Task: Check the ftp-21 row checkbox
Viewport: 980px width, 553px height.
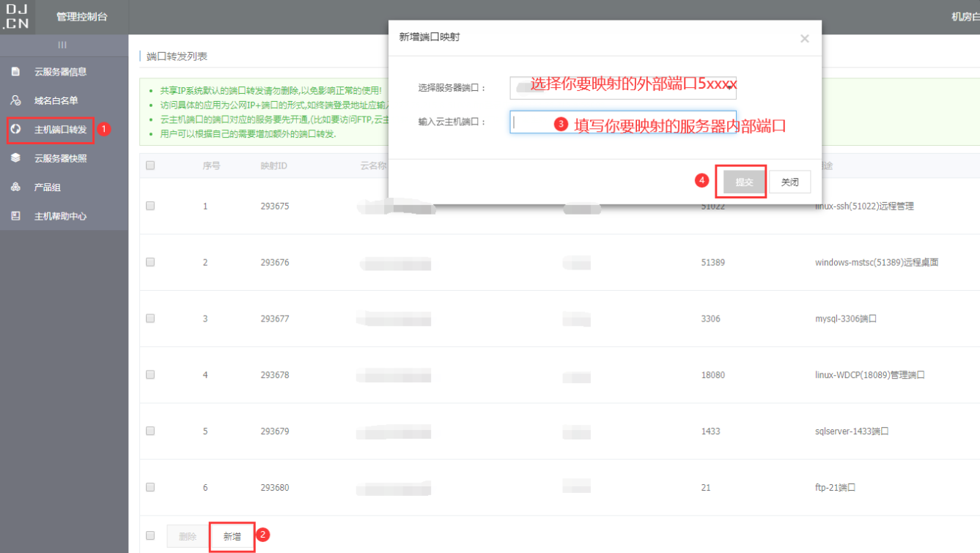Action: click(x=150, y=487)
